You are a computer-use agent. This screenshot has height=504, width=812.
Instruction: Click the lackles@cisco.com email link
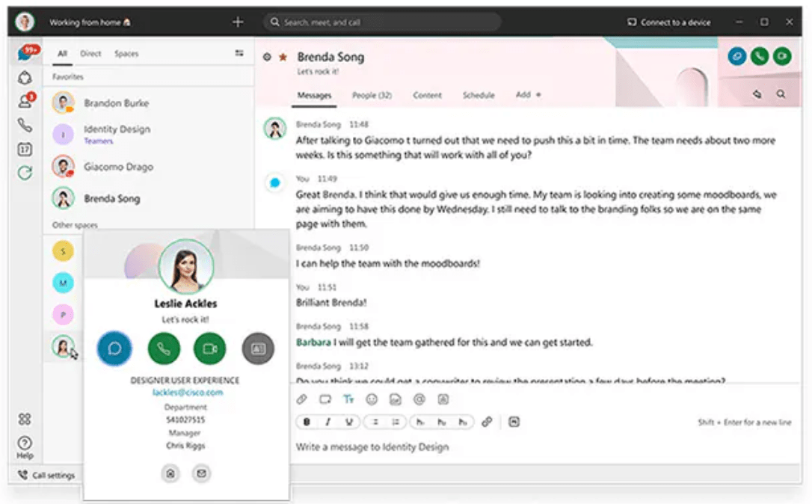(x=188, y=393)
